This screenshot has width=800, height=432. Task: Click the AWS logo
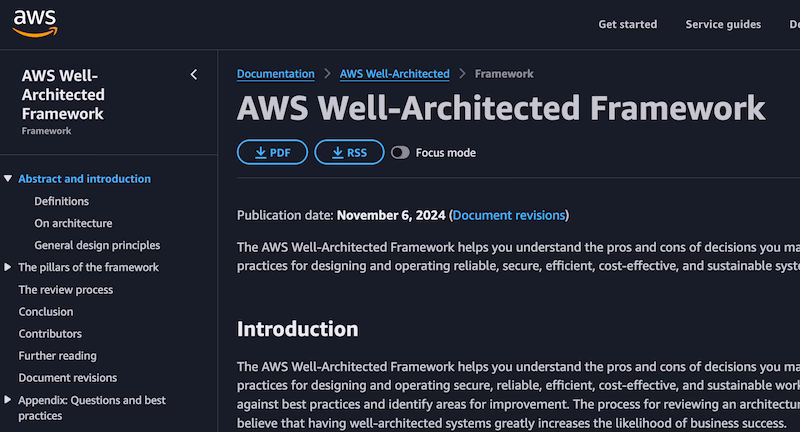(x=34, y=22)
